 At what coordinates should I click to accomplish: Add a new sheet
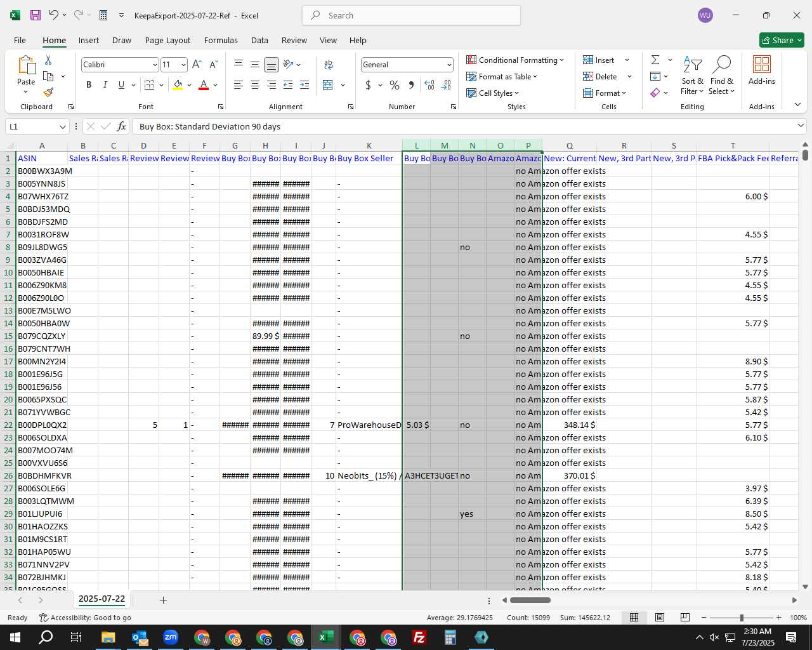click(163, 600)
